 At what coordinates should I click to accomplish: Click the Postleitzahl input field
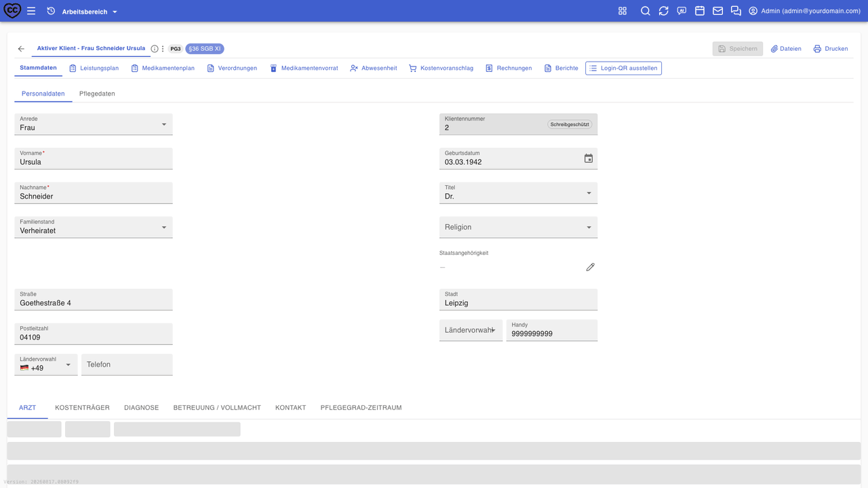pyautogui.click(x=94, y=333)
